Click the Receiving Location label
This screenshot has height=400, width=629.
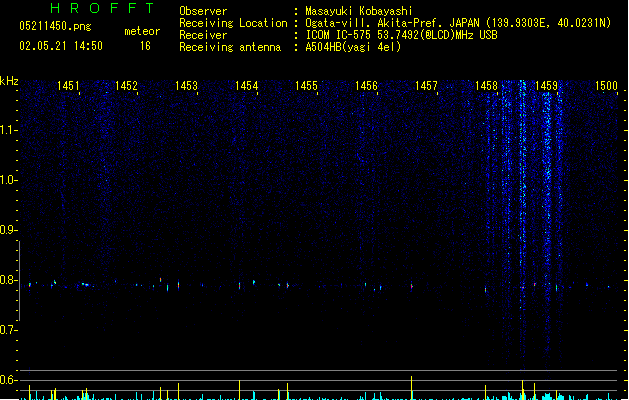(233, 23)
